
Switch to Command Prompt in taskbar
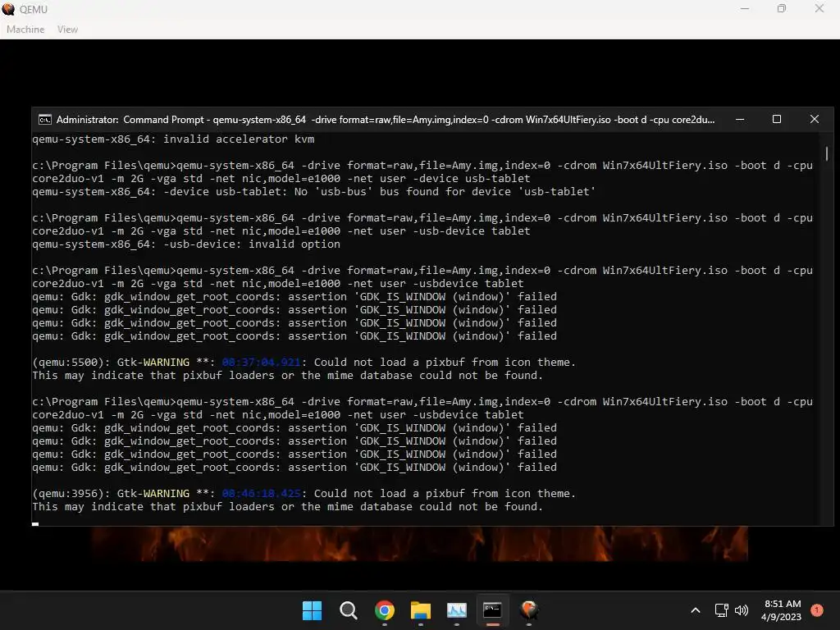click(x=492, y=610)
